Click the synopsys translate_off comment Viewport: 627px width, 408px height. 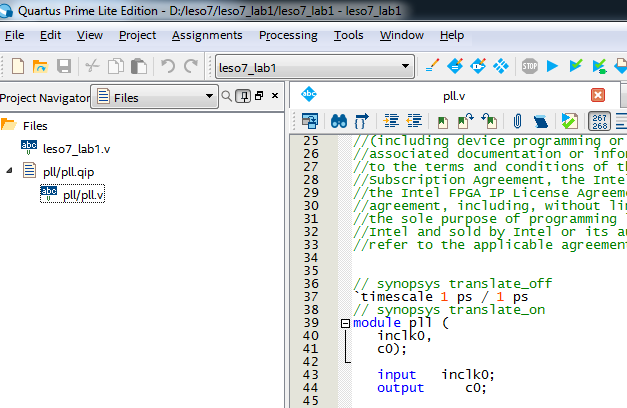point(453,284)
